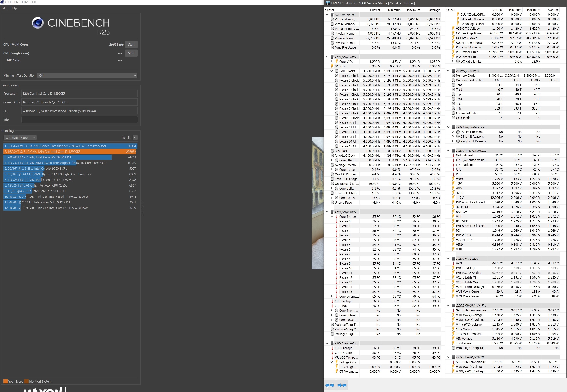
Task: Open the Minimum Test Duration dropdown
Action: (87, 75)
